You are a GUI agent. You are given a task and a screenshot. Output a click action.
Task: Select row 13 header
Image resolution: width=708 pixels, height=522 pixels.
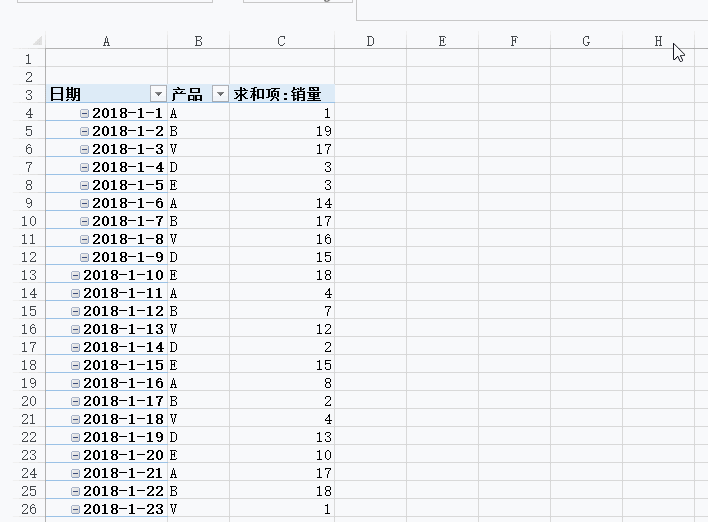pos(29,275)
